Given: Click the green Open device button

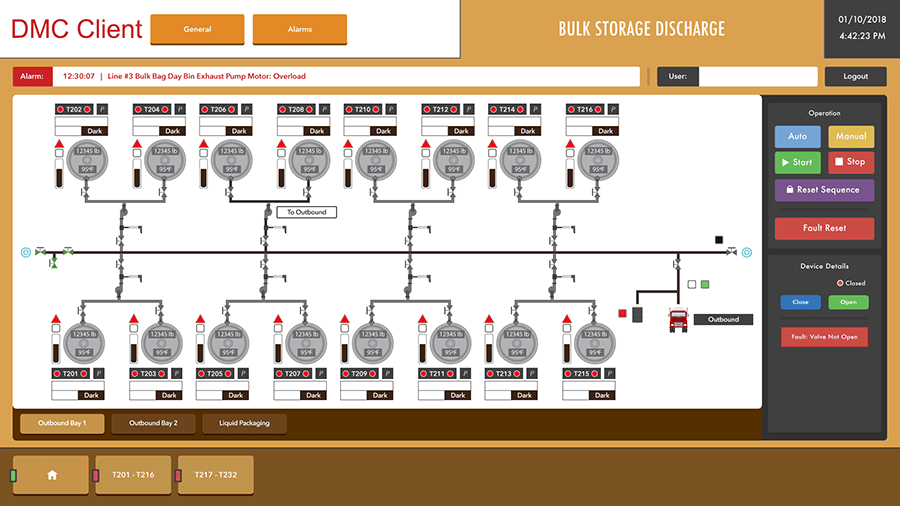Looking at the screenshot, I should pyautogui.click(x=848, y=302).
